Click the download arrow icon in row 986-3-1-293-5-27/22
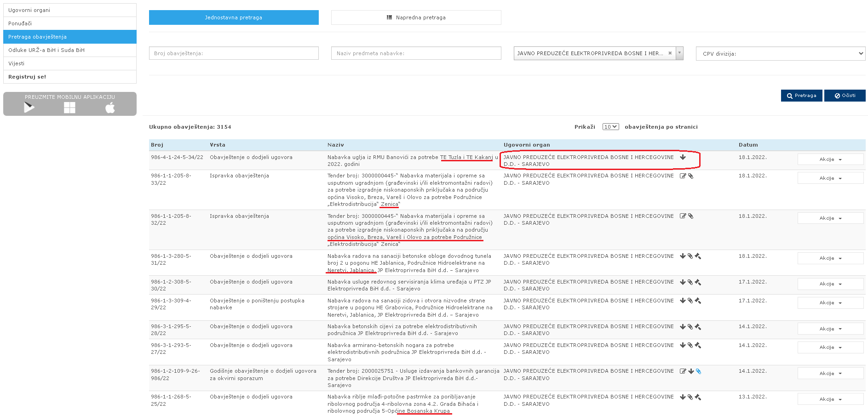Screen dimensions: 868x415 [683, 345]
